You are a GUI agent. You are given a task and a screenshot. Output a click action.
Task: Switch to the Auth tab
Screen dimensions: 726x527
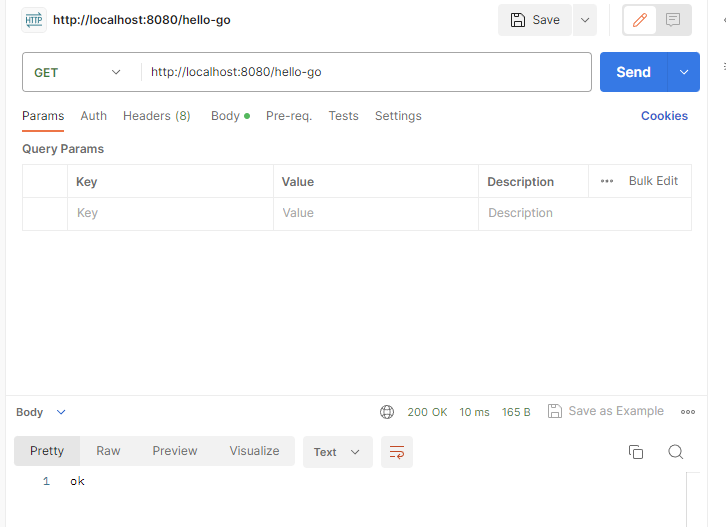click(94, 116)
